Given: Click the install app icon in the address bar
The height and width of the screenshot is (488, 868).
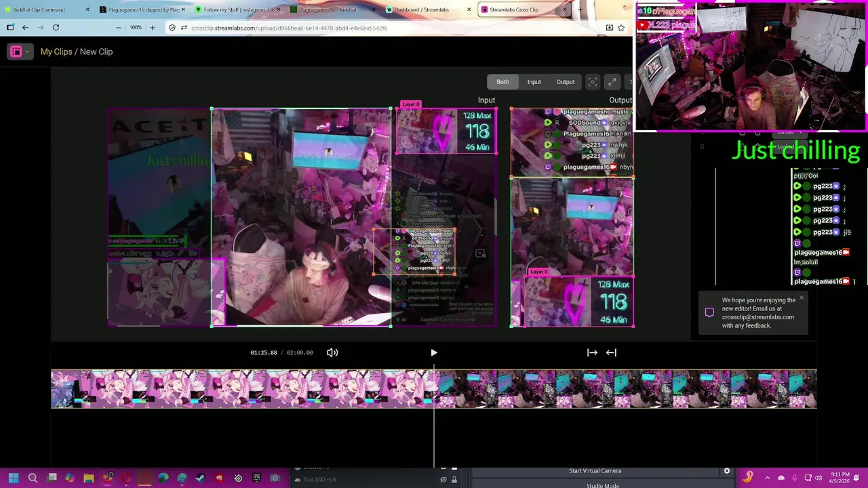Looking at the screenshot, I should pyautogui.click(x=609, y=28).
